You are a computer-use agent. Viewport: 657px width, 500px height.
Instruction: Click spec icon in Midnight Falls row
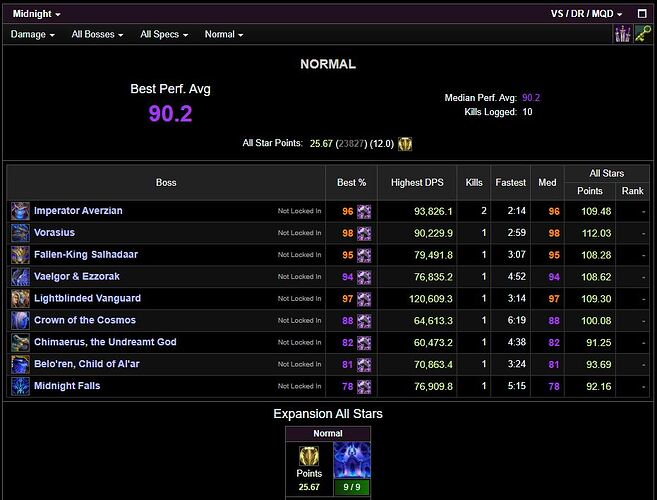[364, 386]
